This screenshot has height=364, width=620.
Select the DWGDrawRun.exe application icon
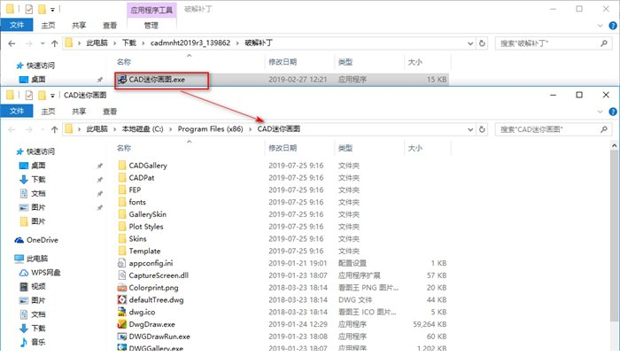point(122,337)
